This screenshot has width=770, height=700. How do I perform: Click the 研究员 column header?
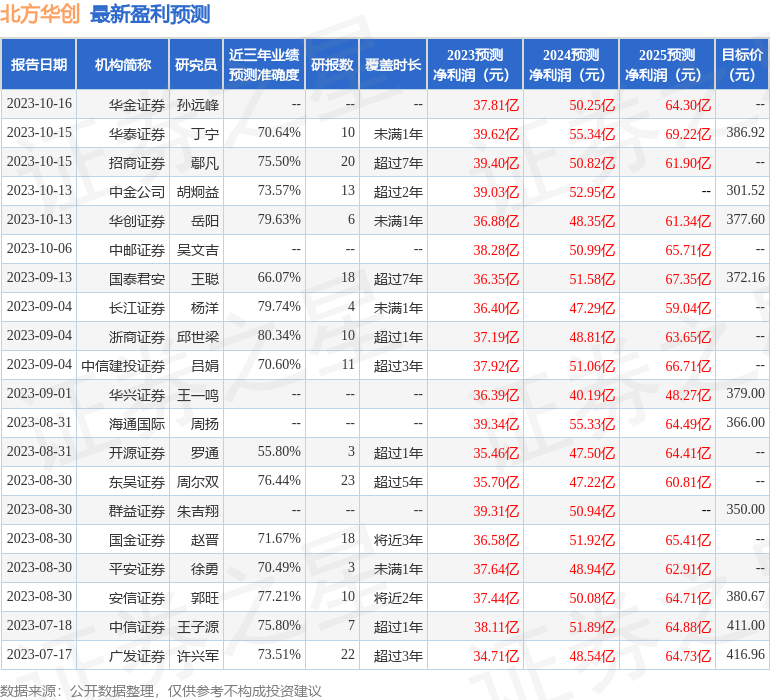point(196,64)
